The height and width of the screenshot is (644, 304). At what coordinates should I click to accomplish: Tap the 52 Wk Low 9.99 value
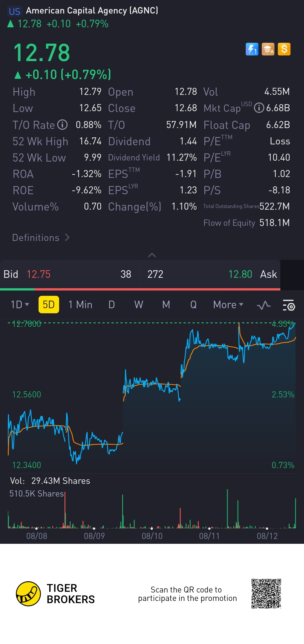click(x=93, y=157)
